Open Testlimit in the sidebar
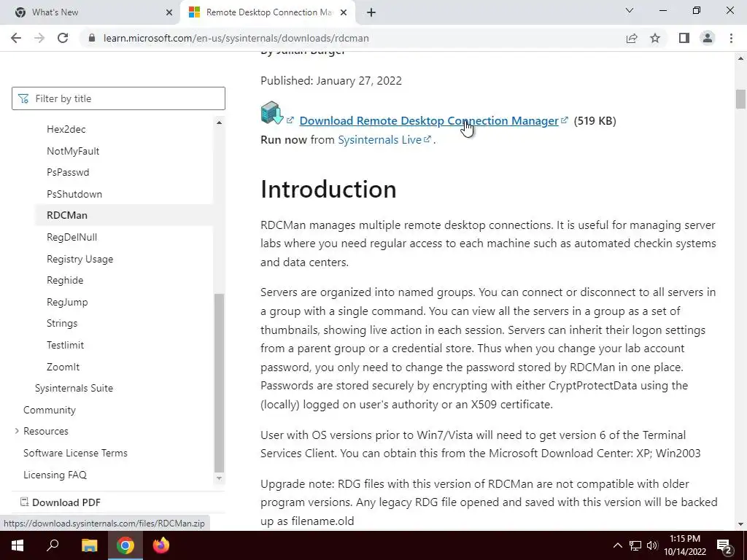Image resolution: width=747 pixels, height=560 pixels. pos(65,345)
